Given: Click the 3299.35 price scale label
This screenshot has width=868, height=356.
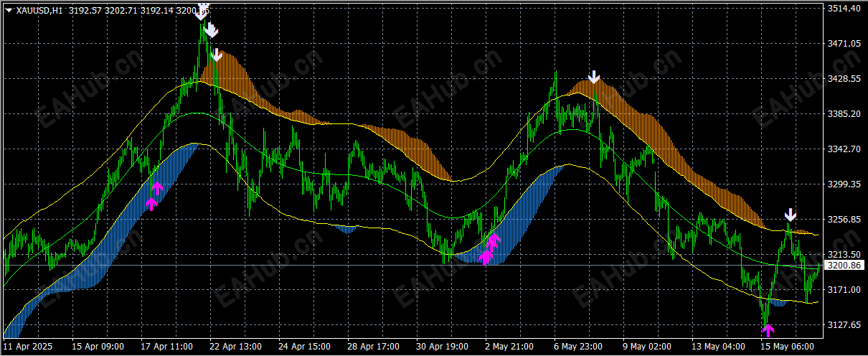Looking at the screenshot, I should (844, 184).
